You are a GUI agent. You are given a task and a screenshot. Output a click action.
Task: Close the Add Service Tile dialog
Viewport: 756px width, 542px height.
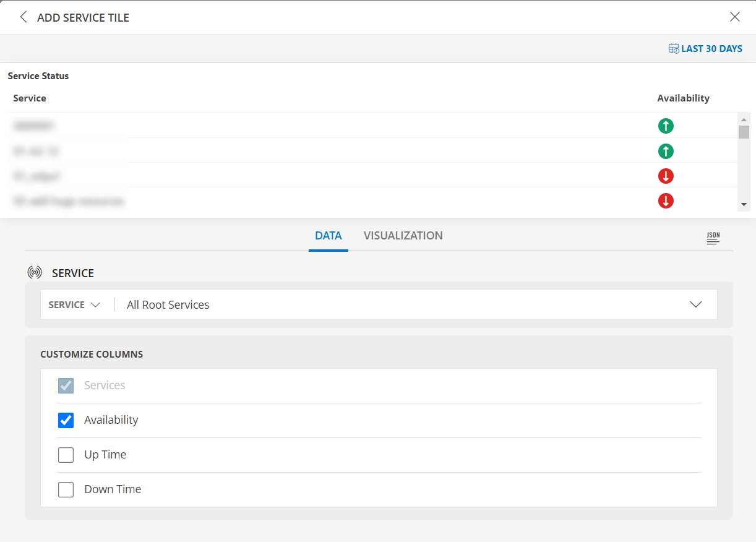734,17
